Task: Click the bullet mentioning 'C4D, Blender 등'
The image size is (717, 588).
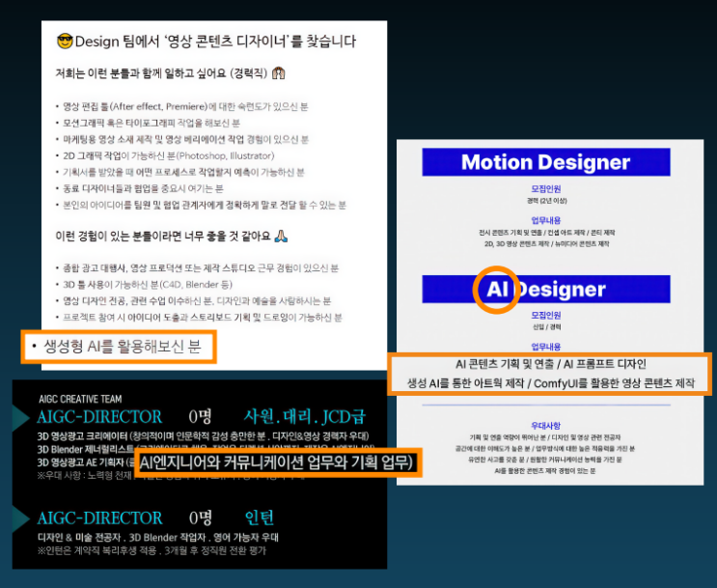Action: point(148,285)
